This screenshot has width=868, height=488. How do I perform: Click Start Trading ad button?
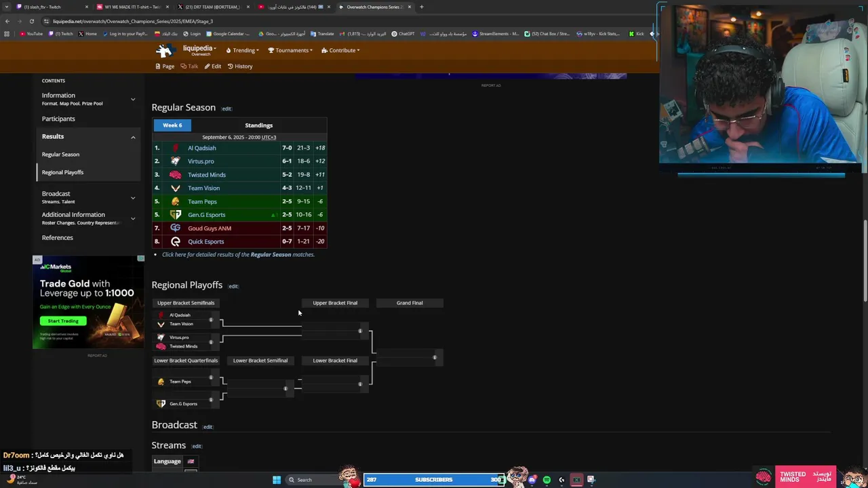[63, 321]
